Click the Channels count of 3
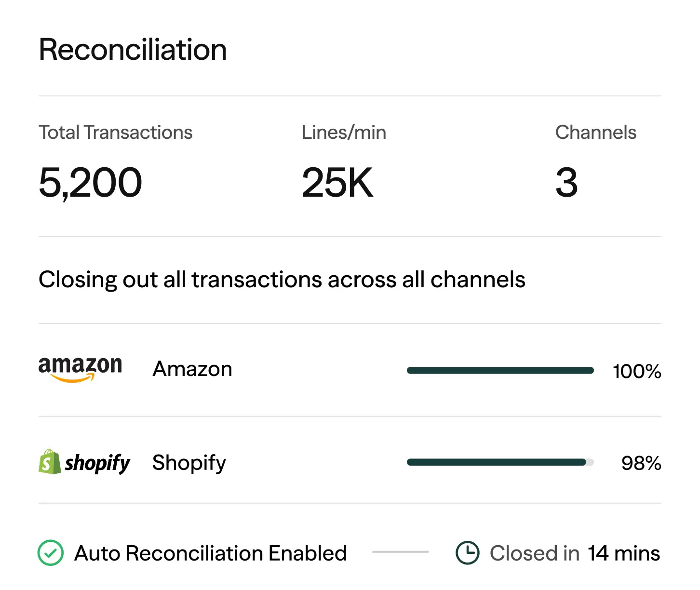This screenshot has height=590, width=700. pos(566,183)
